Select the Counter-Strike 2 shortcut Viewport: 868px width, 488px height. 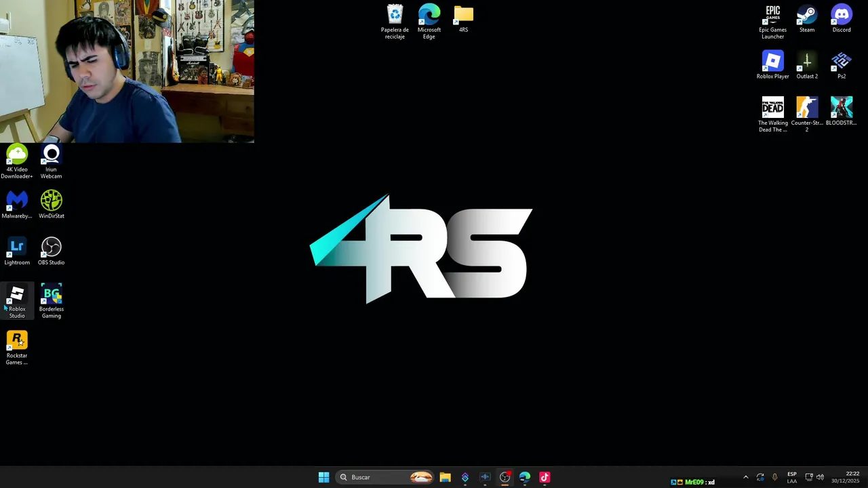(x=807, y=115)
